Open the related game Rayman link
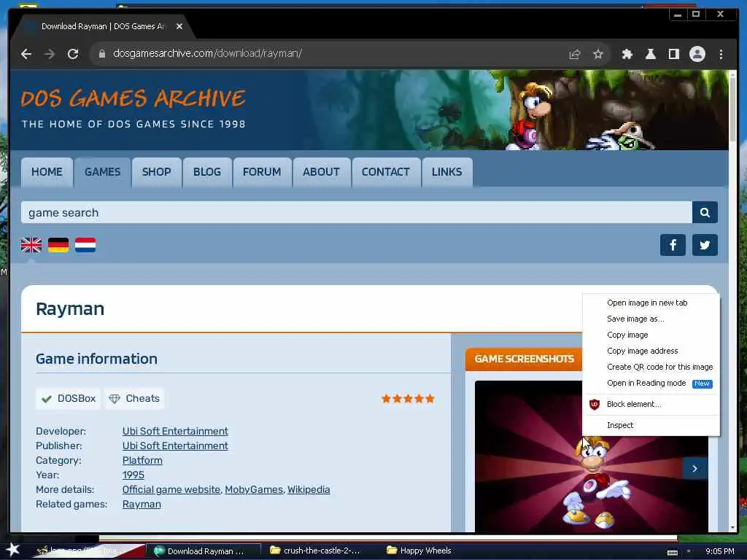The image size is (747, 560). point(142,505)
